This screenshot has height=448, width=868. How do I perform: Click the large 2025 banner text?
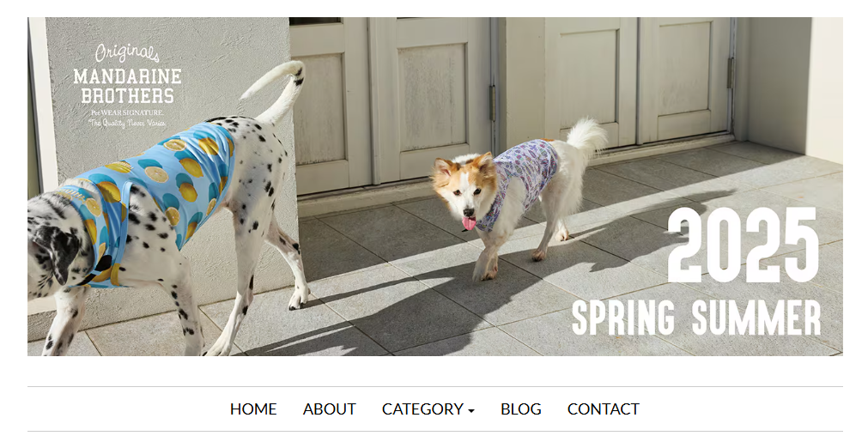[743, 245]
